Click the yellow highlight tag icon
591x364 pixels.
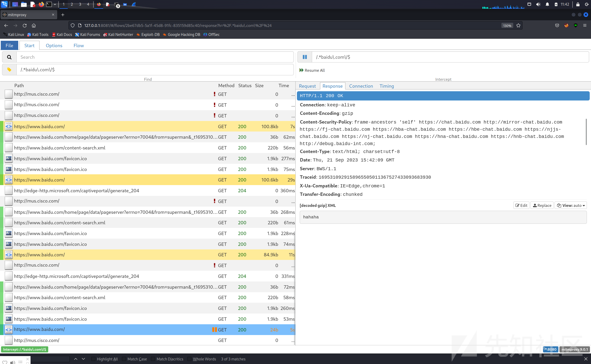[9, 70]
